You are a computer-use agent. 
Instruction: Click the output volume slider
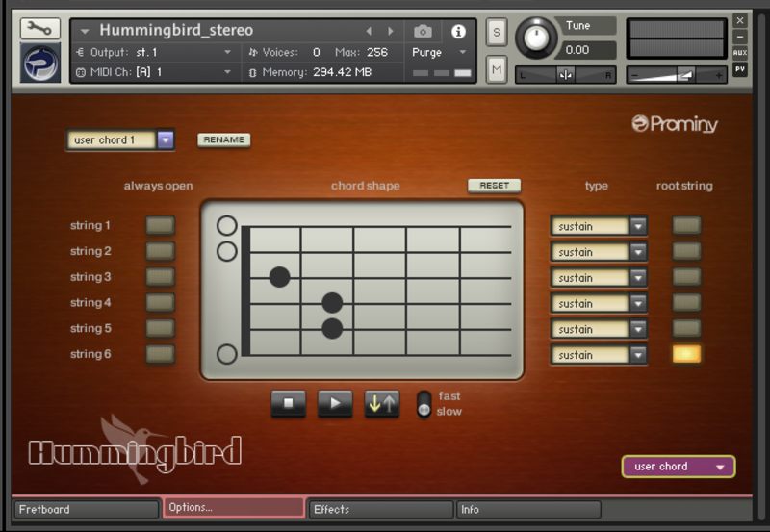677,75
